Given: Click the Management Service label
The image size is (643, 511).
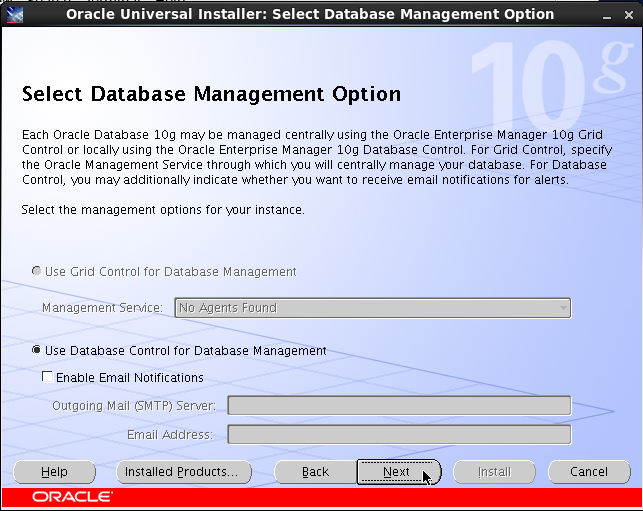Looking at the screenshot, I should pos(103,308).
